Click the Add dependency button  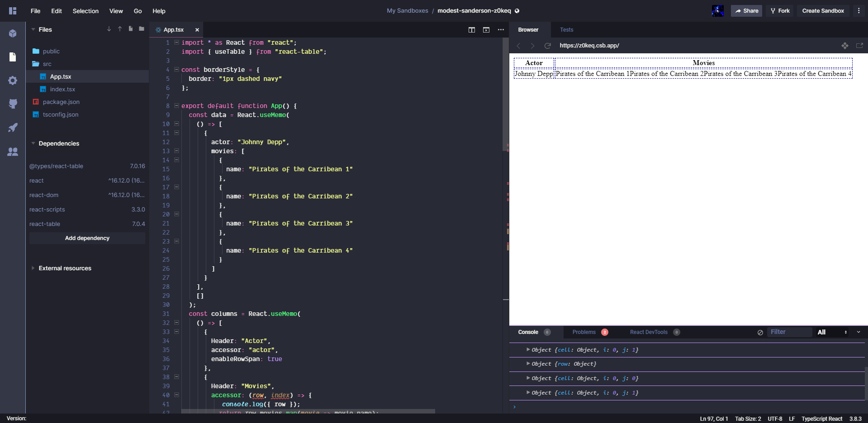tap(87, 238)
